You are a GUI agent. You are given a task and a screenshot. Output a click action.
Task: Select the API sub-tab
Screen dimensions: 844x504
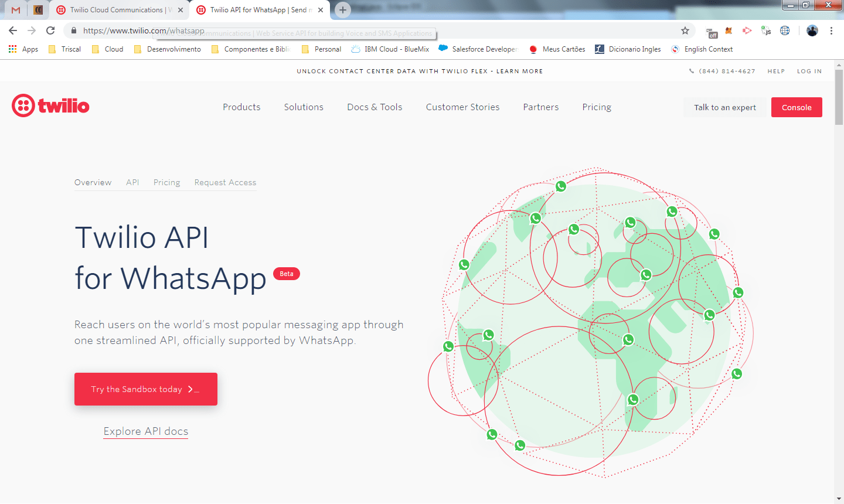click(132, 182)
